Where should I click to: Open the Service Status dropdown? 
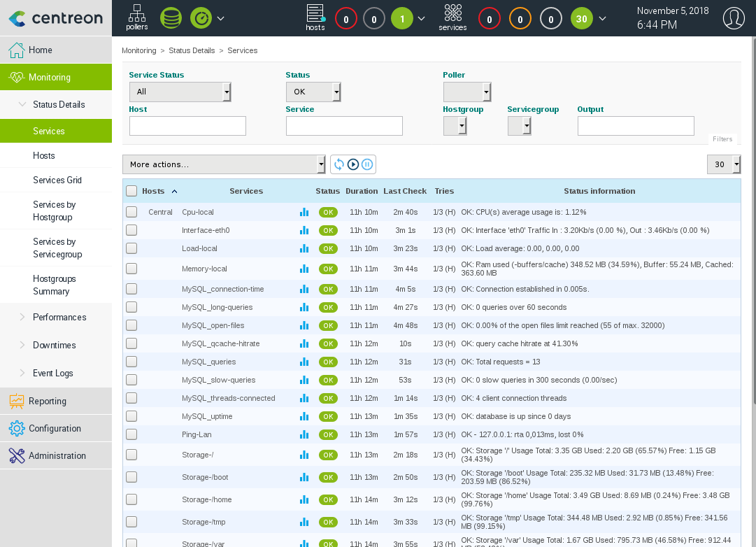(x=180, y=92)
